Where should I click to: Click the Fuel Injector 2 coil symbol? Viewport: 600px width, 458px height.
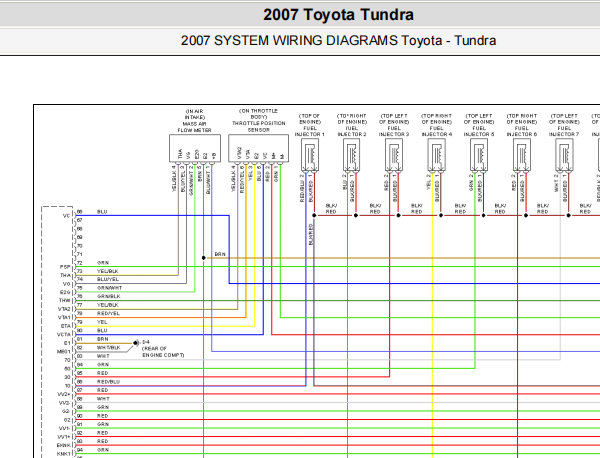pos(352,155)
